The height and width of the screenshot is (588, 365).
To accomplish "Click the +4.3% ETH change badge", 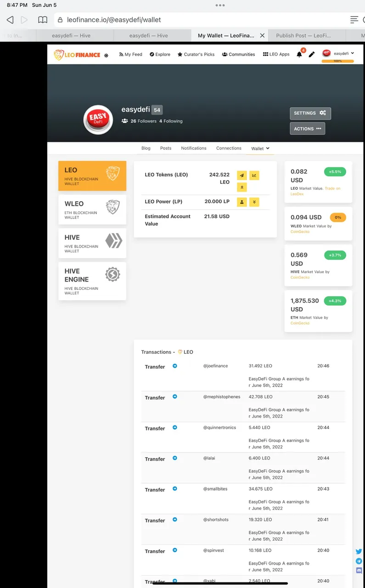I will point(335,301).
